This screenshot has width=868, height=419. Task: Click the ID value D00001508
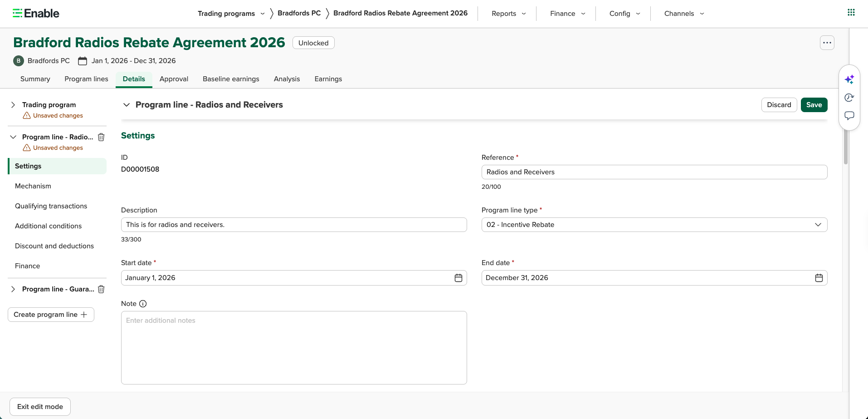(140, 169)
